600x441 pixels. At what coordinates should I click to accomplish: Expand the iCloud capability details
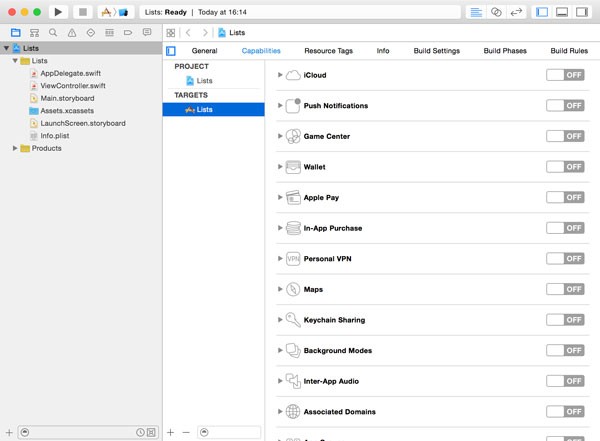[x=280, y=75]
